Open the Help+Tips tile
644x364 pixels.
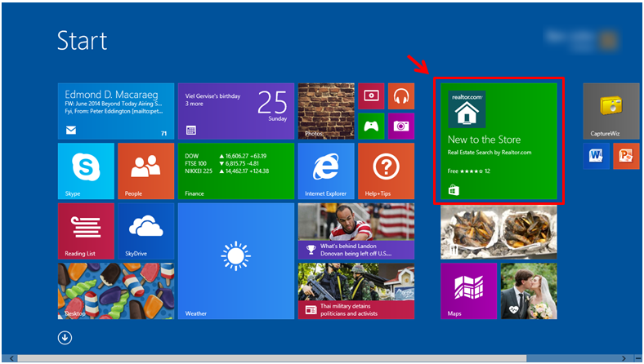(x=385, y=171)
